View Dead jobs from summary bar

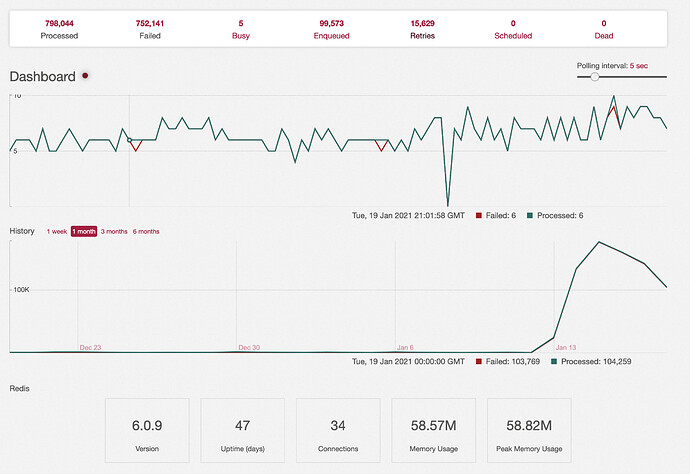(604, 29)
